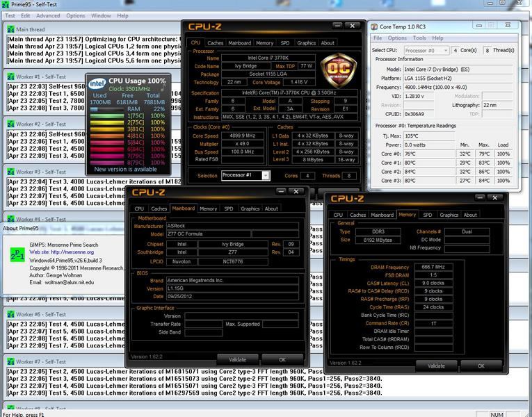Switch to Caches tab in top CPU-Z window
532x417 pixels.
(215, 43)
